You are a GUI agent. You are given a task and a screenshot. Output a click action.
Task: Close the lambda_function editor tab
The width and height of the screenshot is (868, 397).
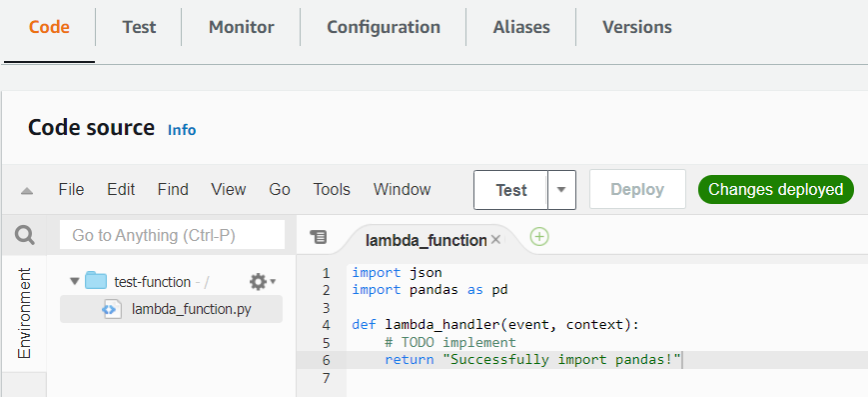click(x=496, y=240)
